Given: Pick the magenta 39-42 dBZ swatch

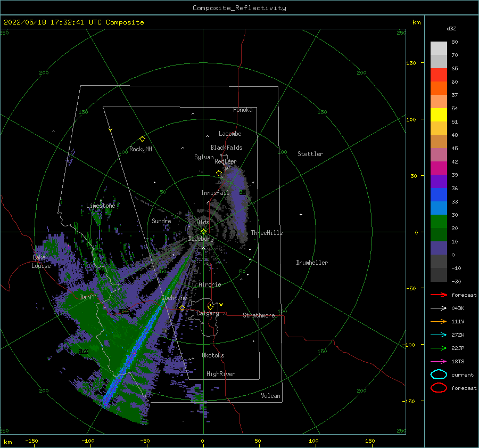Looking at the screenshot, I should [x=439, y=168].
